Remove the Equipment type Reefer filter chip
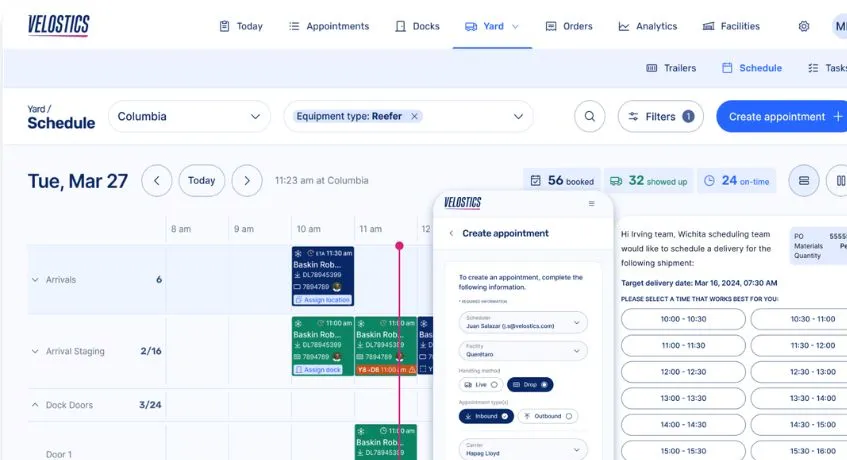This screenshot has height=460, width=847. click(x=414, y=116)
